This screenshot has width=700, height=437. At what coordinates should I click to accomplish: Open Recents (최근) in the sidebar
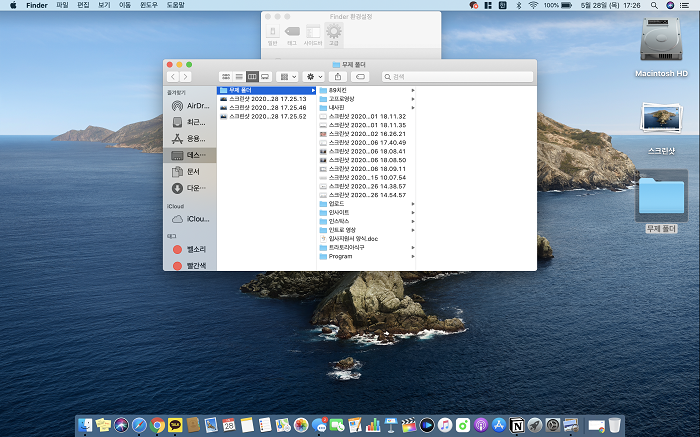(190, 122)
